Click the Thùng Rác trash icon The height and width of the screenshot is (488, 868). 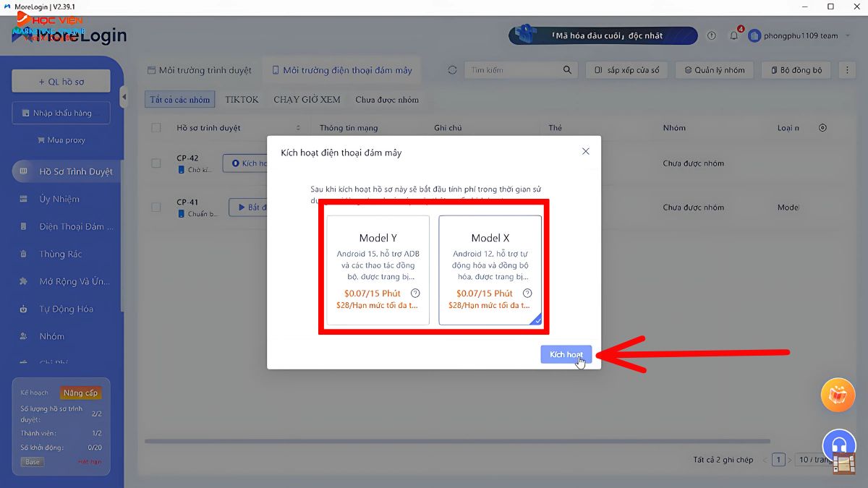(24, 254)
